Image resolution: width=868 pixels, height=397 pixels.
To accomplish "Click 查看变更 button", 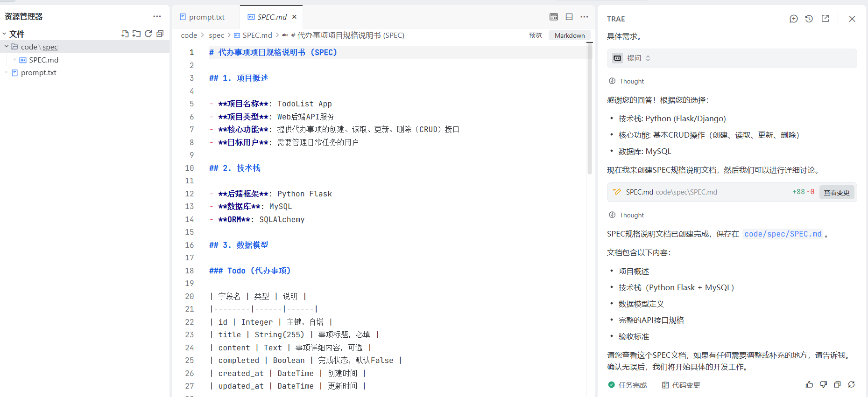I will (x=836, y=192).
